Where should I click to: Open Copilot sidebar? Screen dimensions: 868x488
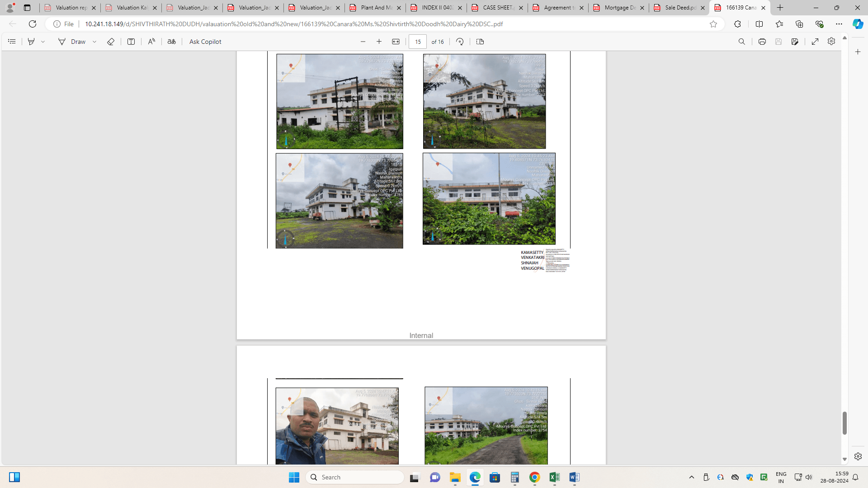click(858, 24)
